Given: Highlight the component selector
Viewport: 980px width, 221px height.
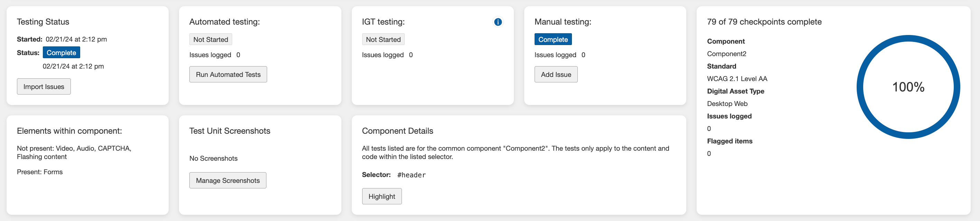Looking at the screenshot, I should point(381,197).
